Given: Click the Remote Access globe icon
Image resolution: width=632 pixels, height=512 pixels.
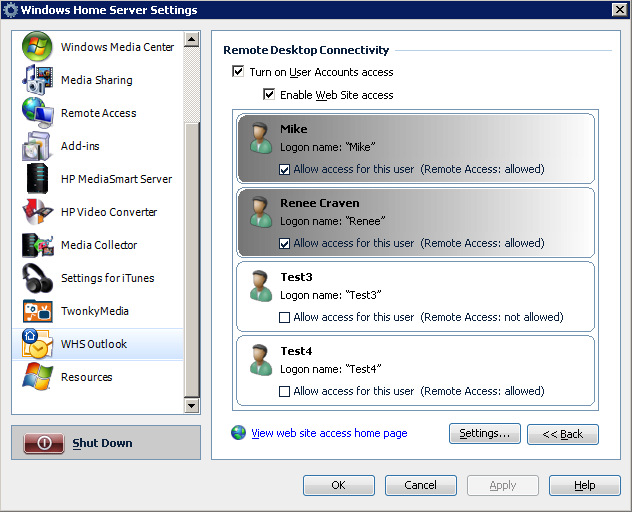Looking at the screenshot, I should click(37, 112).
